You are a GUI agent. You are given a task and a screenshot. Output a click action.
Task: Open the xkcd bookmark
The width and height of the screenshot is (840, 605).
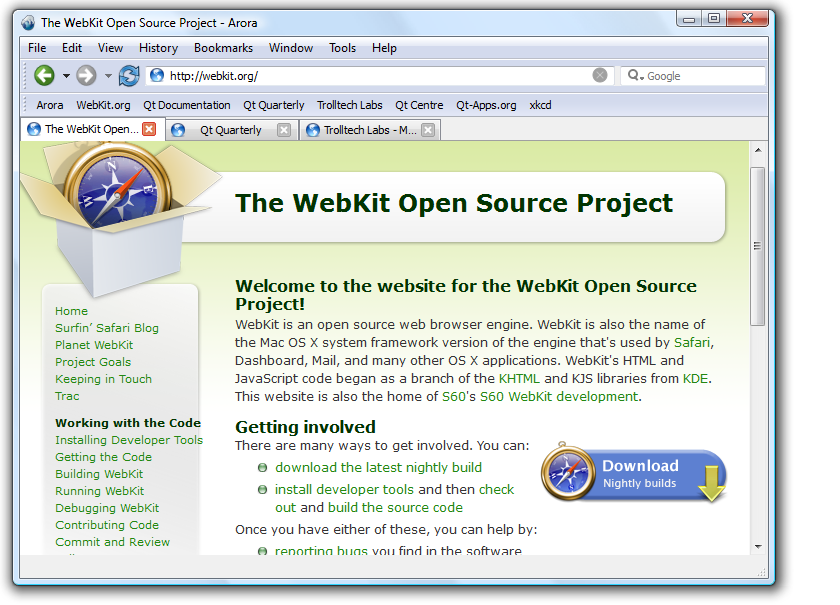coord(540,105)
